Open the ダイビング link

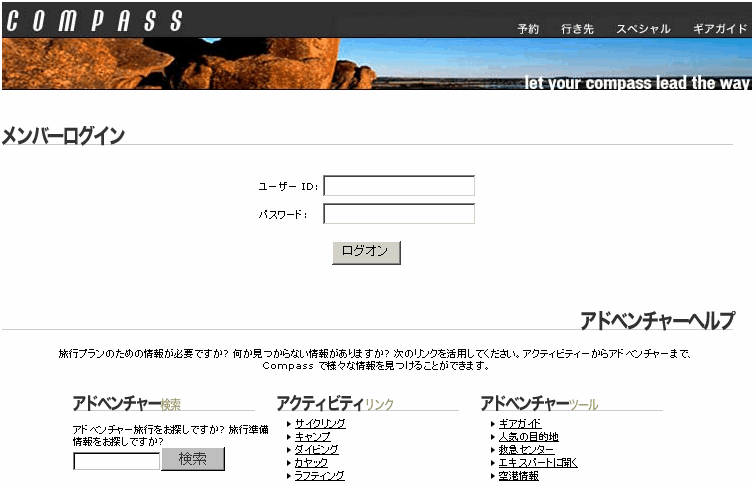(x=316, y=449)
